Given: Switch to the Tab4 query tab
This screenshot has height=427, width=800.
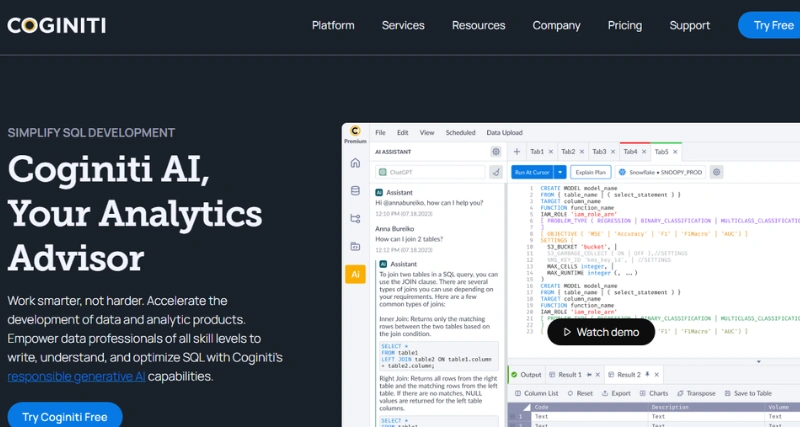Looking at the screenshot, I should coord(630,152).
